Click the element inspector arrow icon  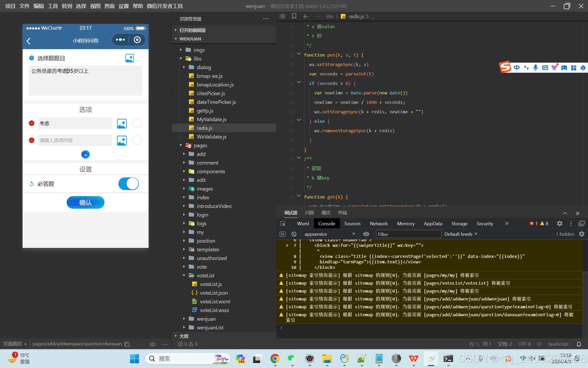click(283, 223)
